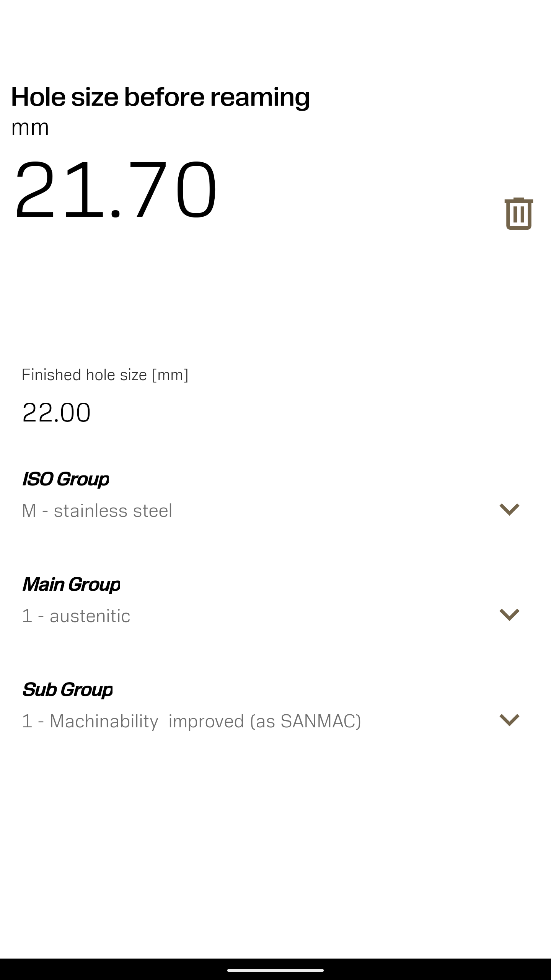Clear inputs using the bin icon

518,214
